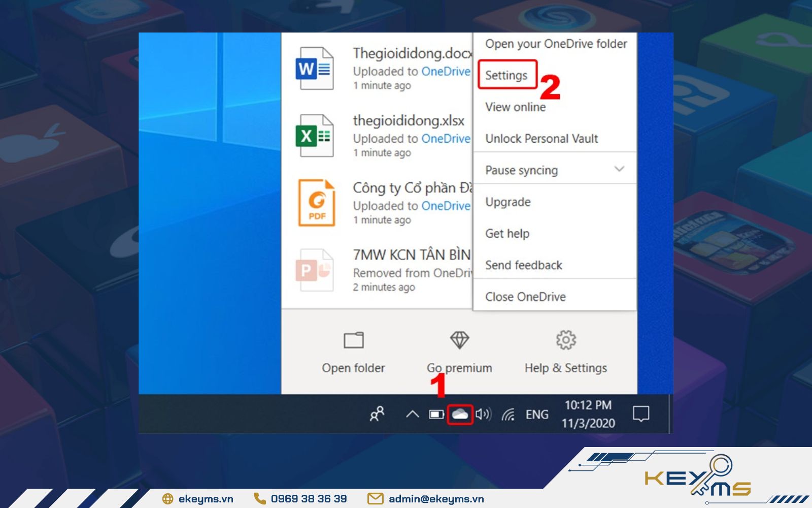Switch input language via ENG indicator
Screen dimensions: 812x508
pyautogui.click(x=537, y=415)
